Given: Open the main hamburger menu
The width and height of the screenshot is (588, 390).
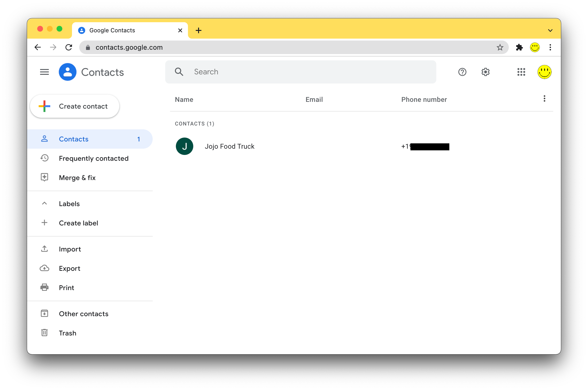Looking at the screenshot, I should point(44,72).
